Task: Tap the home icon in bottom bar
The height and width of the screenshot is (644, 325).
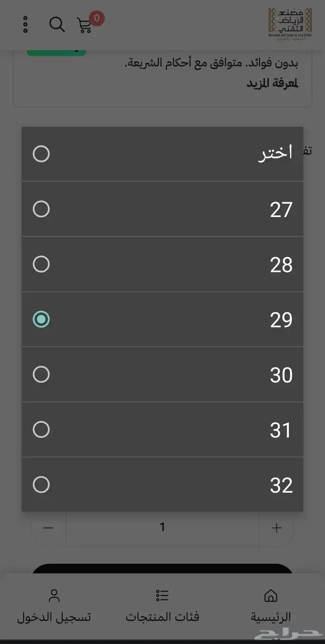Action: click(x=270, y=595)
